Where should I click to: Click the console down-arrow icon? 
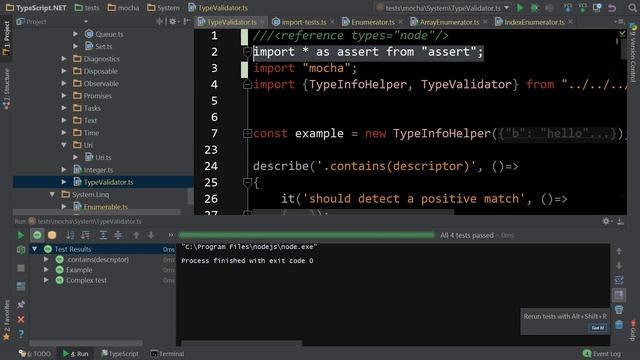point(619,266)
